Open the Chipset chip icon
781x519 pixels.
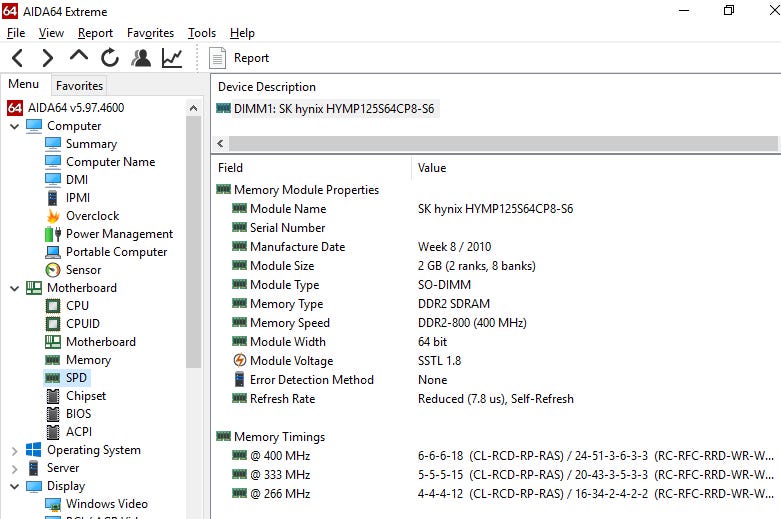pyautogui.click(x=53, y=396)
